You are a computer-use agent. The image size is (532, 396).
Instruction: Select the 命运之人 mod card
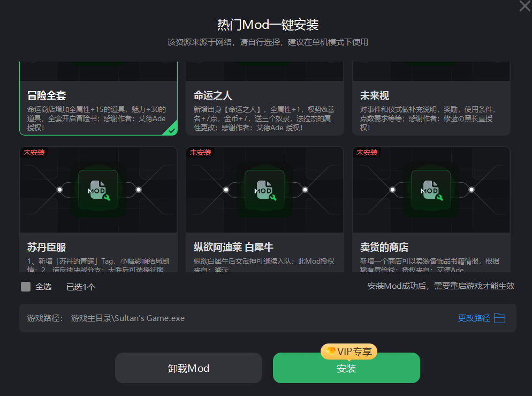tap(264, 99)
